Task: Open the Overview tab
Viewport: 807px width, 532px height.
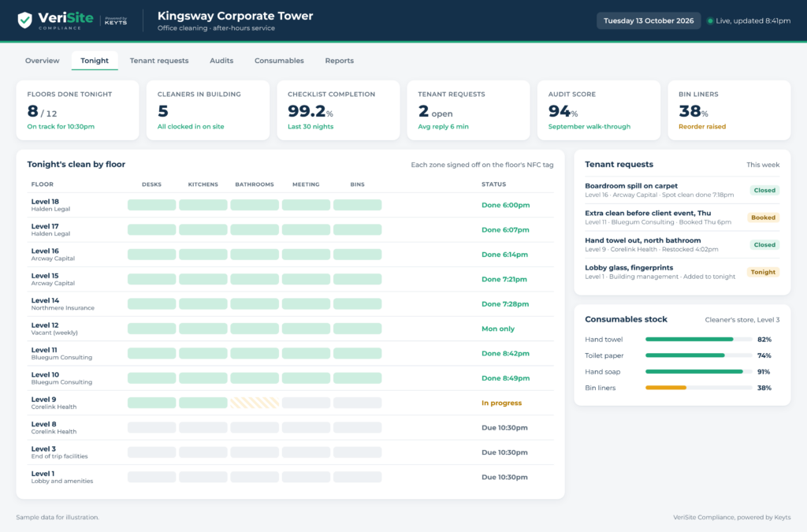Action: [43, 61]
